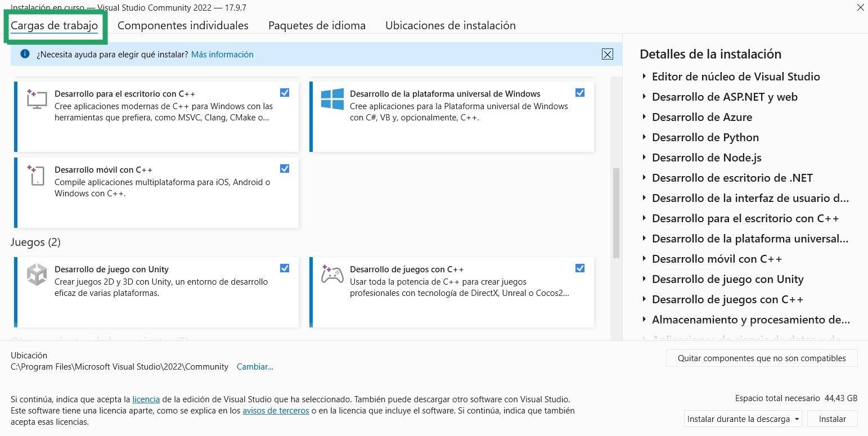This screenshot has height=436, width=868.
Task: Expand Desarrollo de Node.js details
Action: 644,158
